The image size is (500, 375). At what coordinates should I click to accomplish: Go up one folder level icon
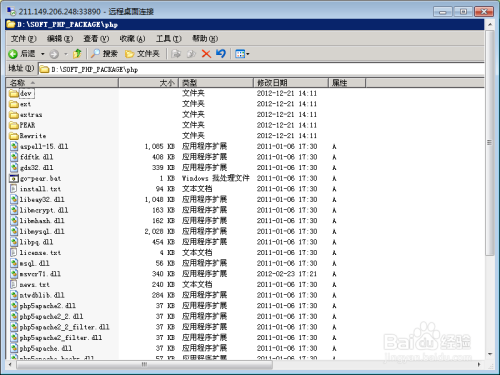coord(77,53)
